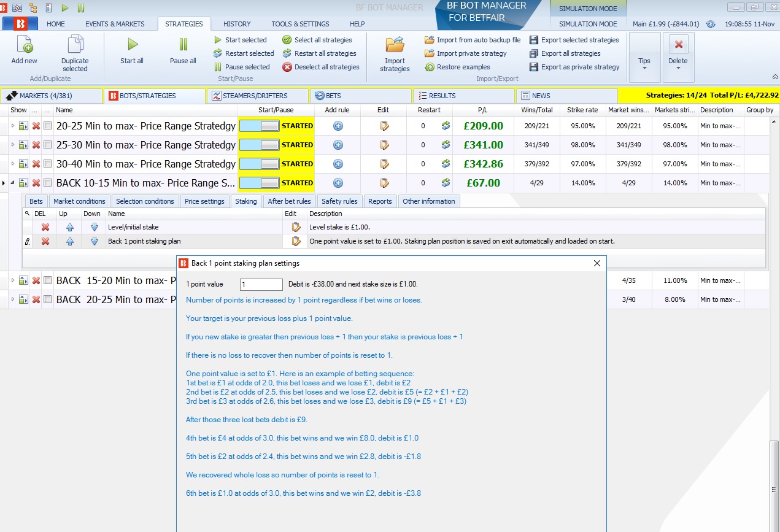
Task: Click Import private strategy
Action: tap(466, 53)
